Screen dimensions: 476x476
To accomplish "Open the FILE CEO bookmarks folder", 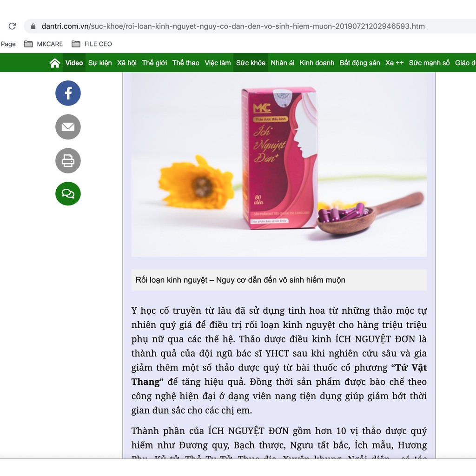I will point(92,44).
